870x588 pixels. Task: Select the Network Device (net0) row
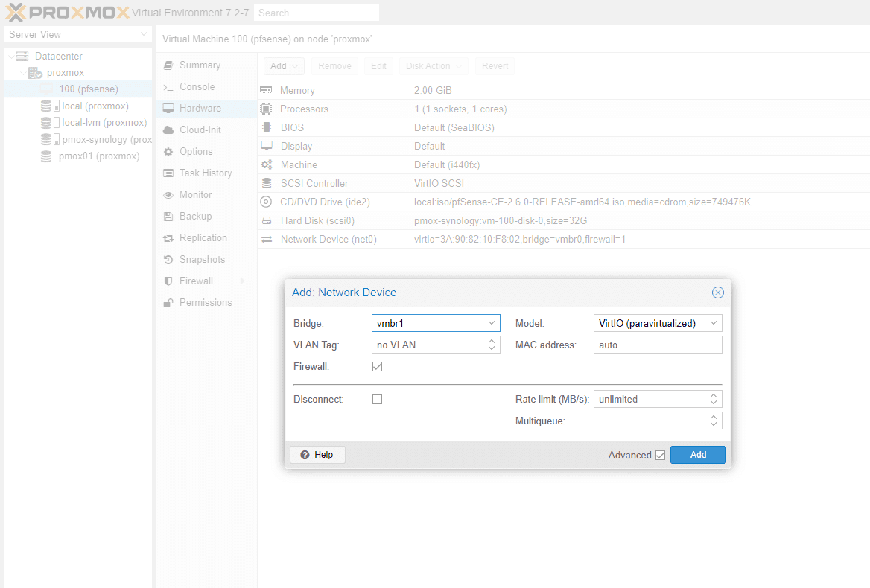[564, 240]
